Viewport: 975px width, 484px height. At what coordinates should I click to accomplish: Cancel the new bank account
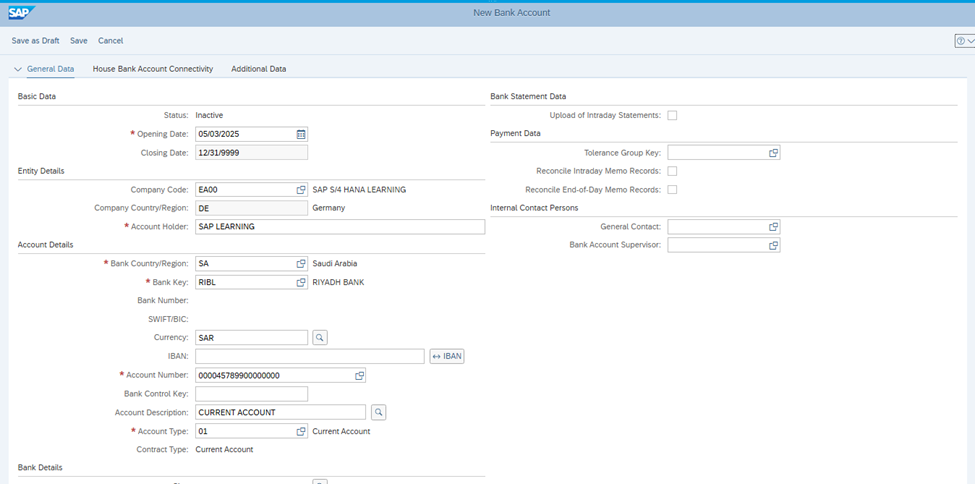[111, 40]
